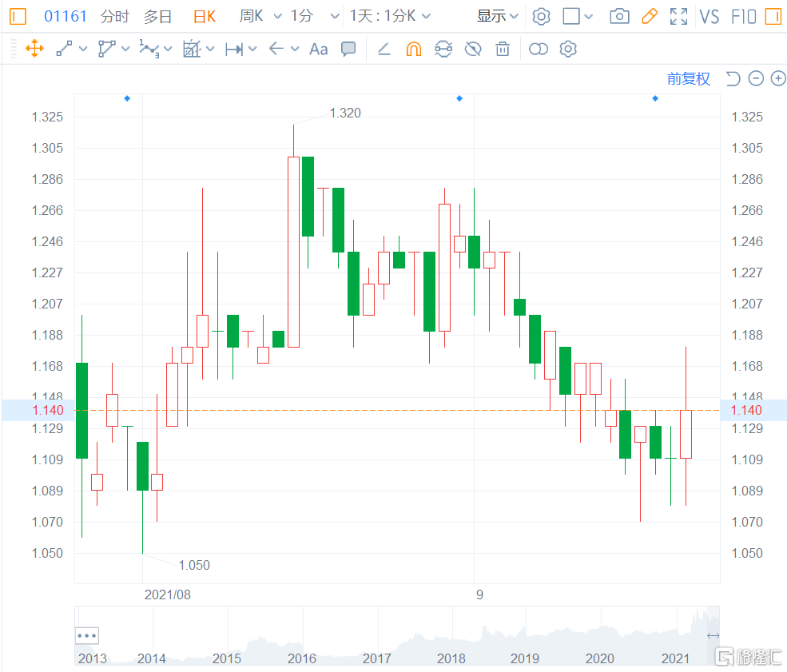Select the Aa text tool
This screenshot has height=672, width=787.
[319, 50]
